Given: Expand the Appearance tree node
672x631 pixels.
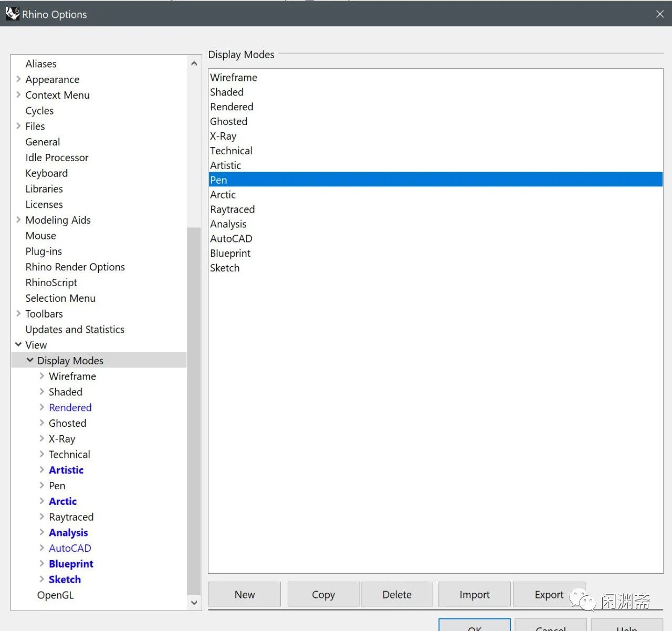Looking at the screenshot, I should tap(18, 79).
